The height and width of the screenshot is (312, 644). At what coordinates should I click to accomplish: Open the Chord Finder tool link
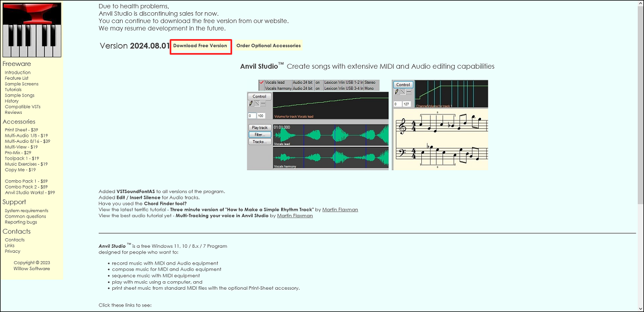[166, 204]
